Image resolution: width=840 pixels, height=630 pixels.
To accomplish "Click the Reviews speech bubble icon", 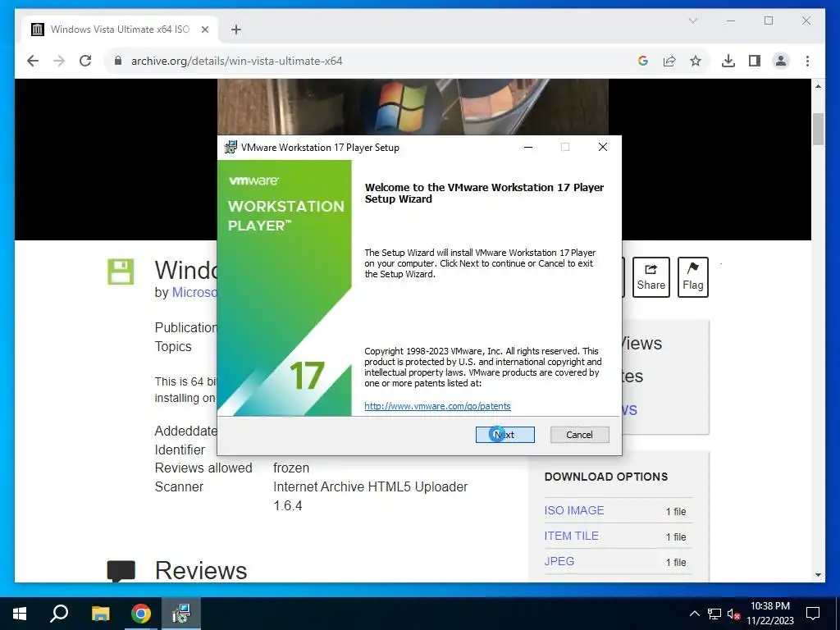I will point(121,571).
